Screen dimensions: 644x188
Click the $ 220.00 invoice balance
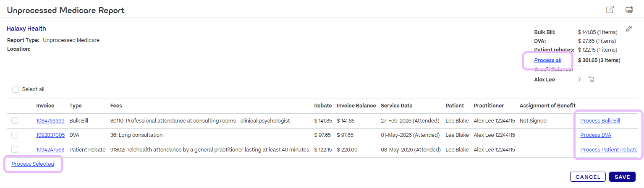(x=347, y=149)
